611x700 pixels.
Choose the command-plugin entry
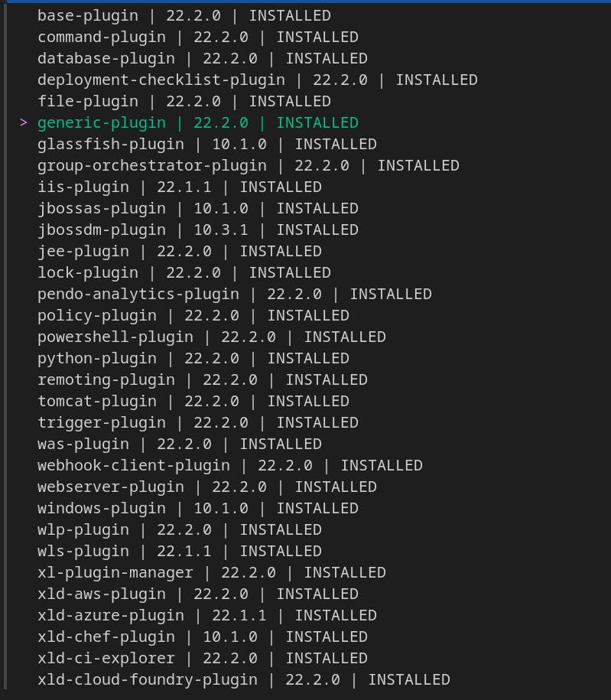click(x=197, y=37)
